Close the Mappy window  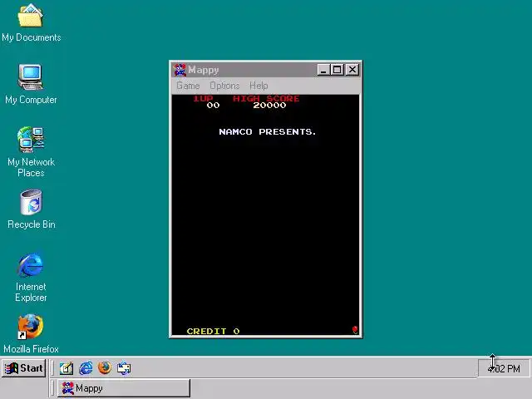coord(352,70)
